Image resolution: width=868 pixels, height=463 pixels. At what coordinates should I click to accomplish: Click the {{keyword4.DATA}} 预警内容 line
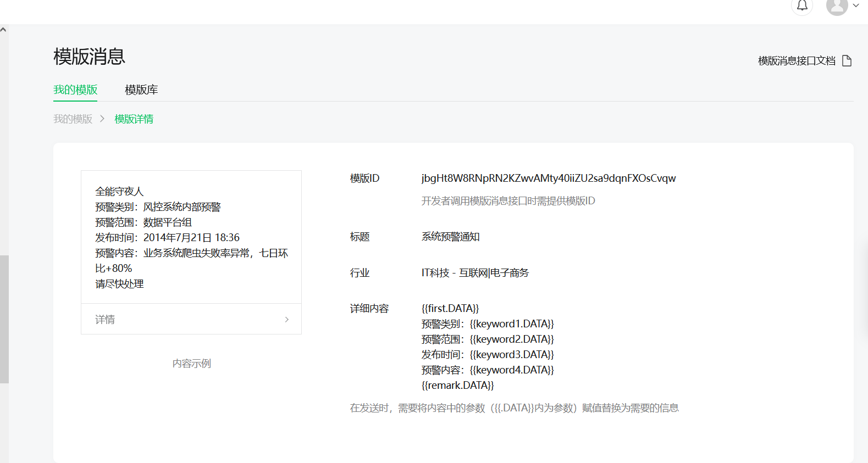[488, 370]
